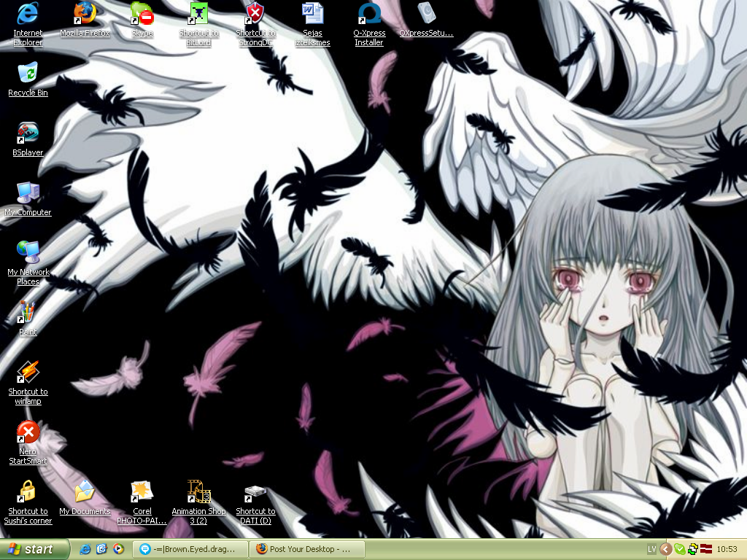Open the Start menu
The width and height of the screenshot is (747, 560).
(x=34, y=549)
